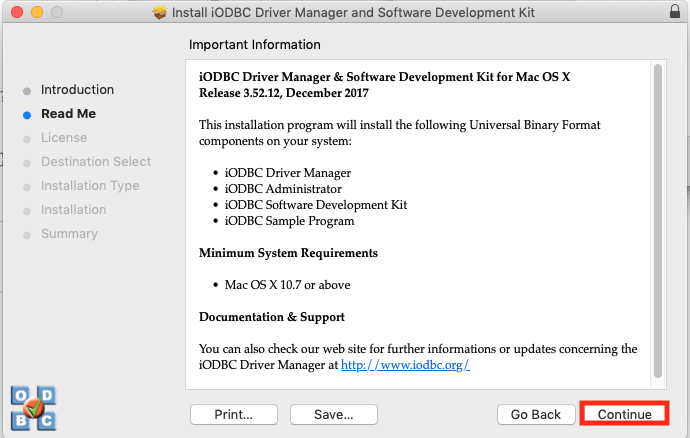Go Back to the previous installer step

point(536,414)
